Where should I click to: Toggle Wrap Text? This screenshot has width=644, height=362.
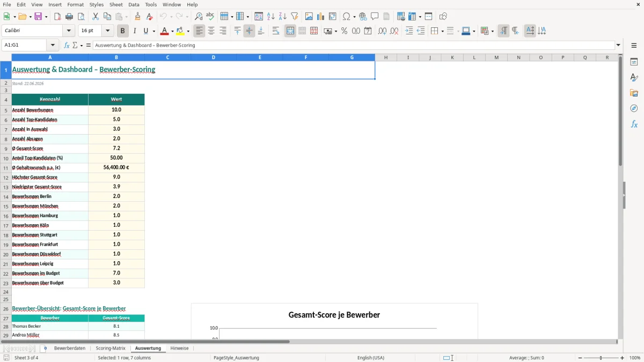pyautogui.click(x=276, y=31)
